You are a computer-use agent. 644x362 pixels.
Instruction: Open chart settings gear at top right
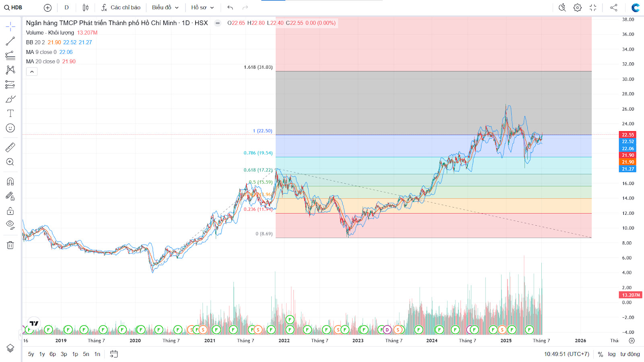tap(578, 8)
